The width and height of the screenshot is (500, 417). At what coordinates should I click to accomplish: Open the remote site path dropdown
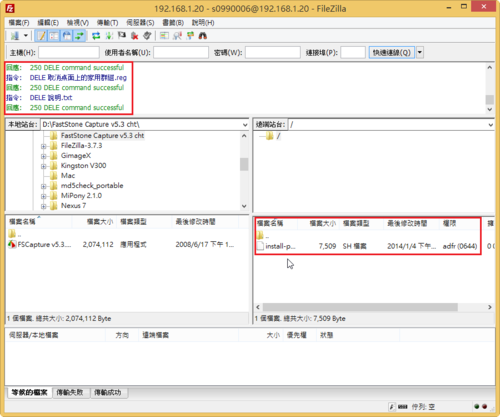[x=490, y=125]
